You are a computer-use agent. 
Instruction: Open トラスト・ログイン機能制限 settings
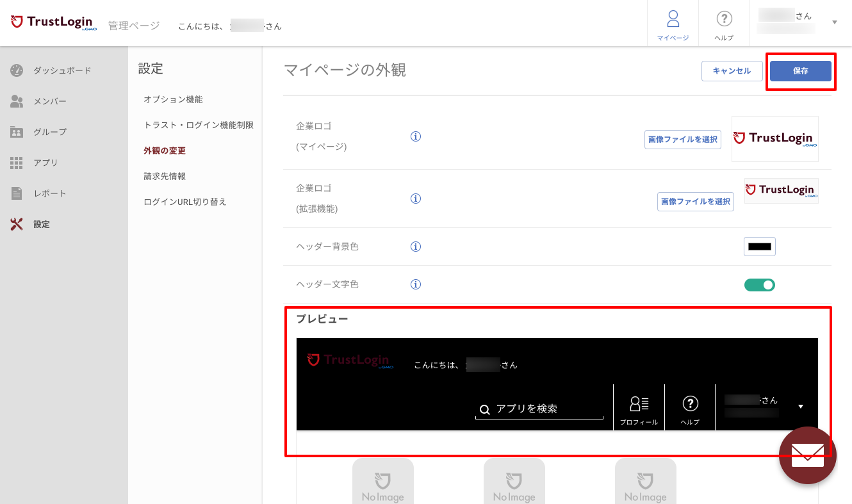(199, 125)
